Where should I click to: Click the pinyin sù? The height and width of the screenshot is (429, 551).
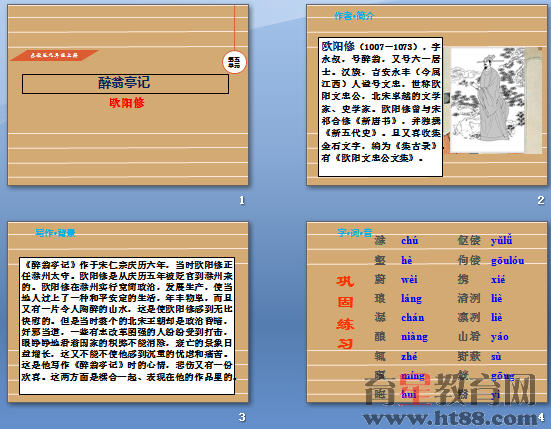click(496, 357)
